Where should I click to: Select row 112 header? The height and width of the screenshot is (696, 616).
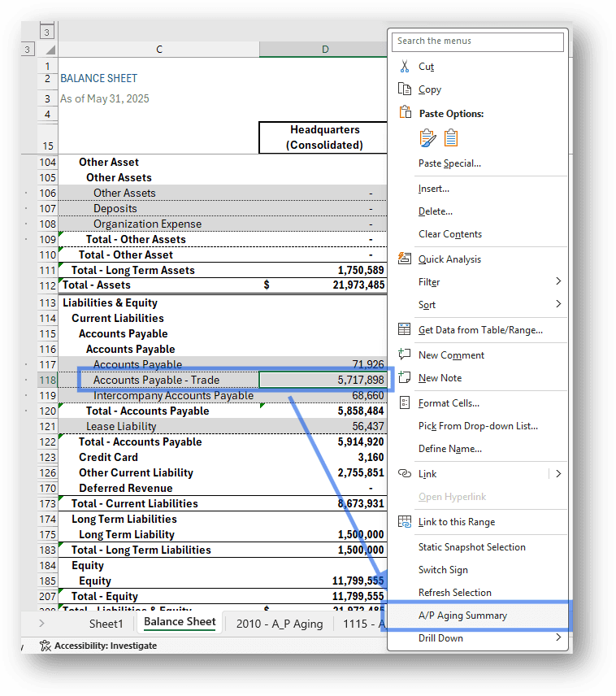click(x=47, y=285)
